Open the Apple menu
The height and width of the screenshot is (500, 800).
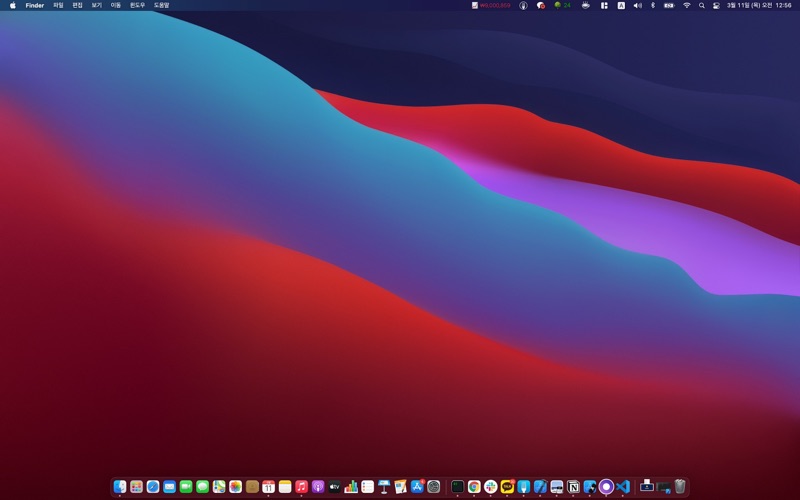click(13, 5)
